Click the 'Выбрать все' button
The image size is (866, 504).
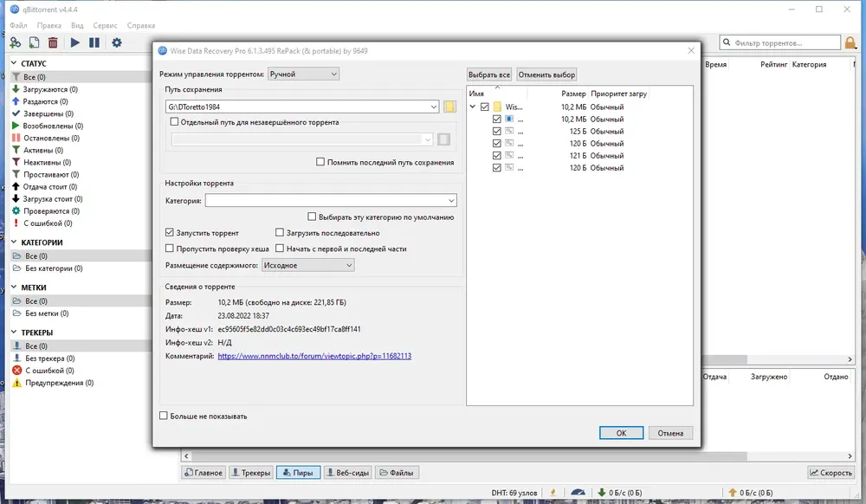(x=489, y=74)
